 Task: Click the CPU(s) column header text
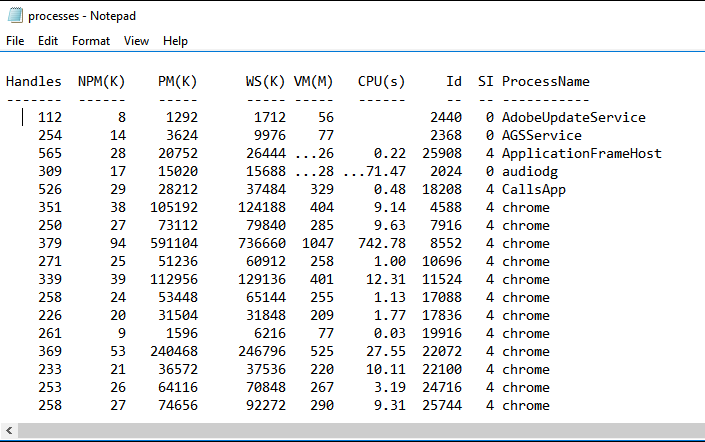coord(382,82)
